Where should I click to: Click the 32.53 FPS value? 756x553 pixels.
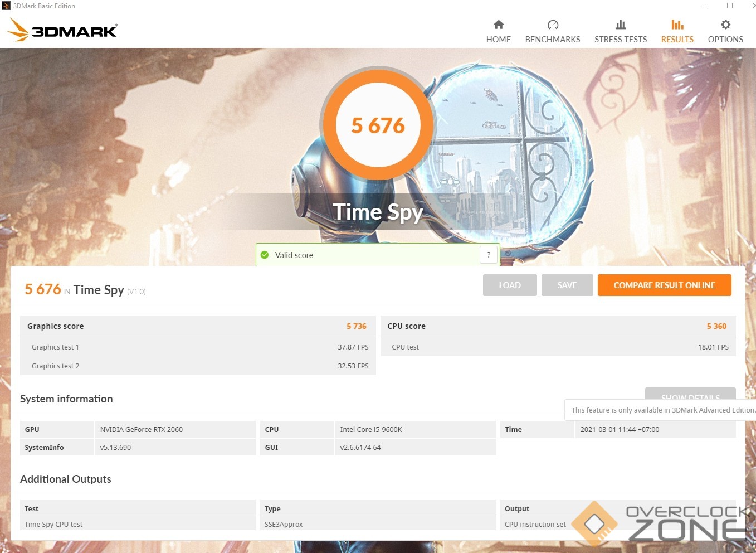[353, 366]
